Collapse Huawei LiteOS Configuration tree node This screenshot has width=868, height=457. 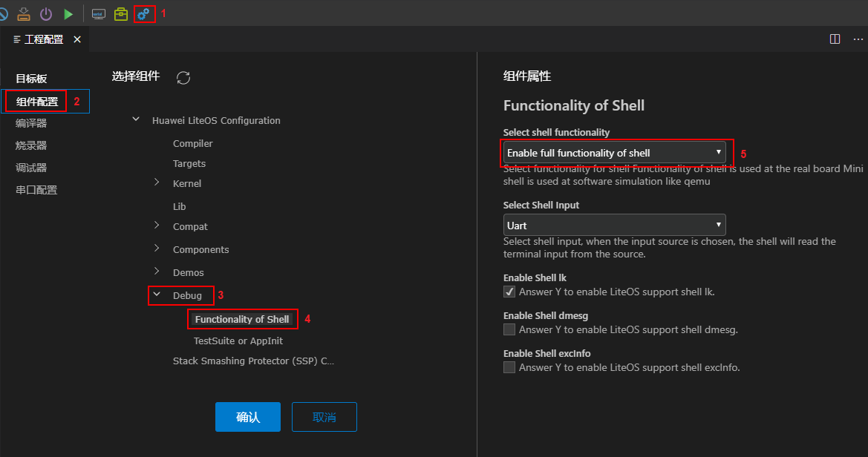pos(136,119)
